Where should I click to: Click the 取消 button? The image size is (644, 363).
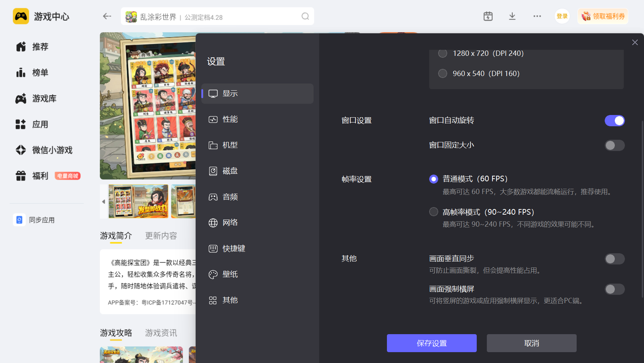(x=531, y=343)
